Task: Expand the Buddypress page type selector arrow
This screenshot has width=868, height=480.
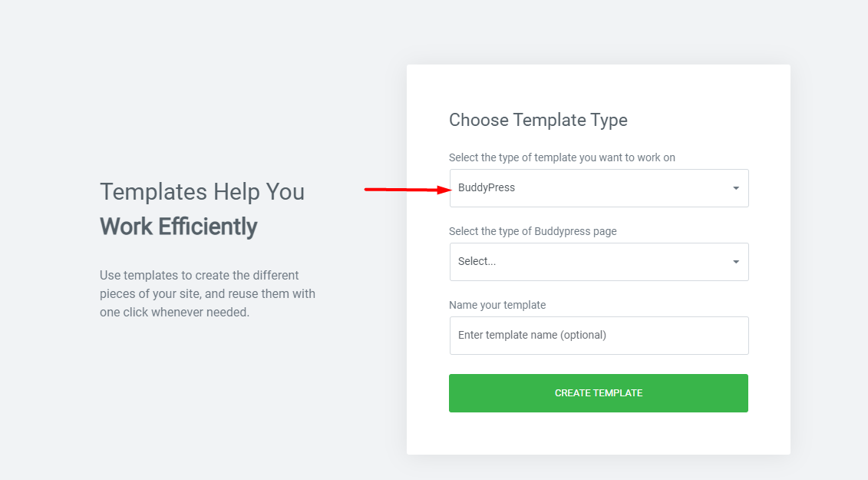Action: 735,261
